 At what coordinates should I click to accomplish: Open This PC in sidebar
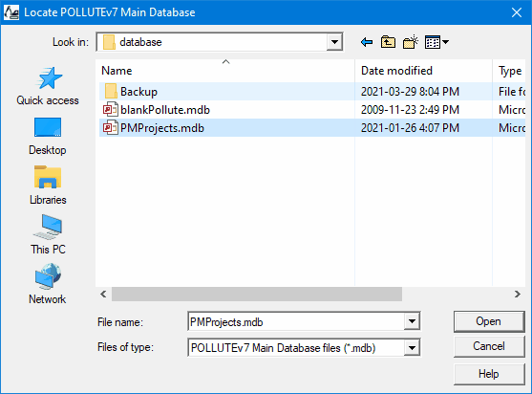click(x=48, y=234)
